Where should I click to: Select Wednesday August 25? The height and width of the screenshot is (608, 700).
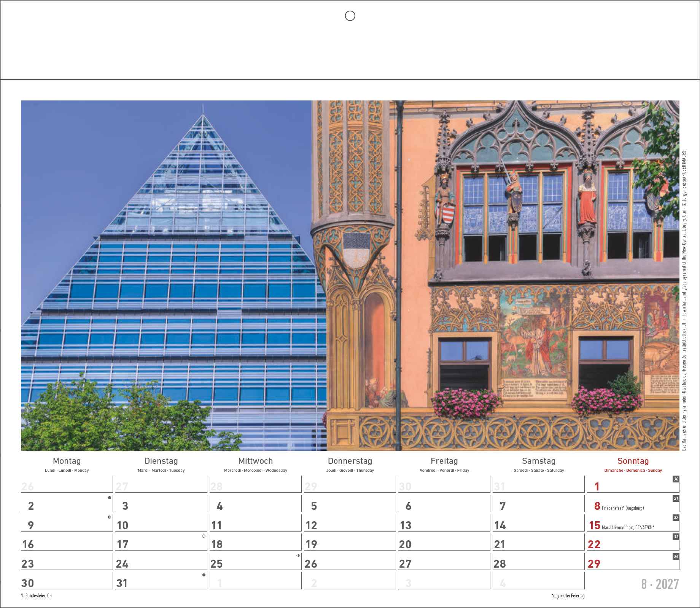coord(217,564)
